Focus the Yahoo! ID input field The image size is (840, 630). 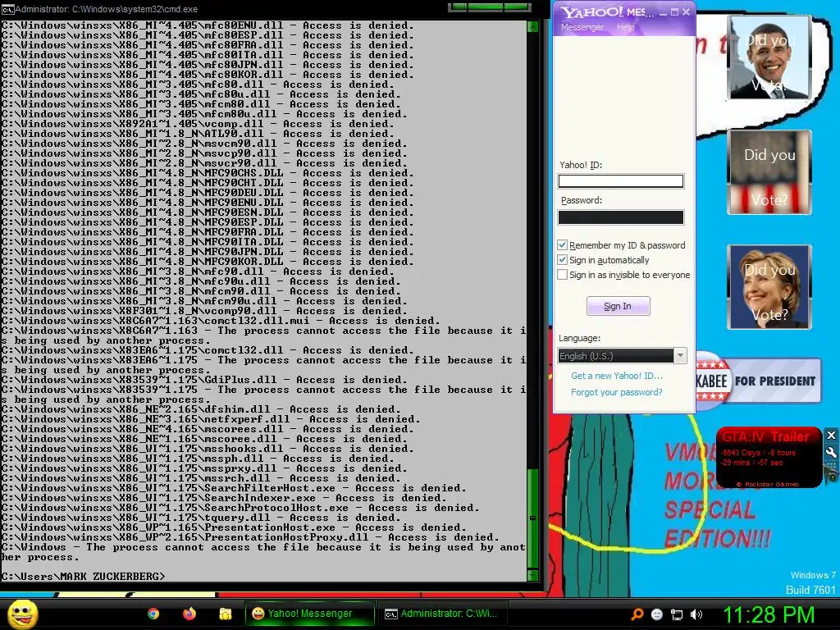coord(621,181)
